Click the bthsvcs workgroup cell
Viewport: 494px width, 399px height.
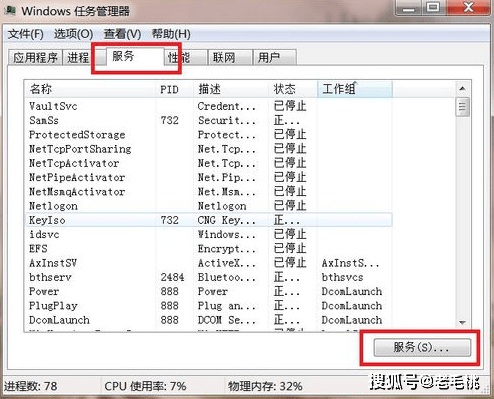pyautogui.click(x=342, y=277)
